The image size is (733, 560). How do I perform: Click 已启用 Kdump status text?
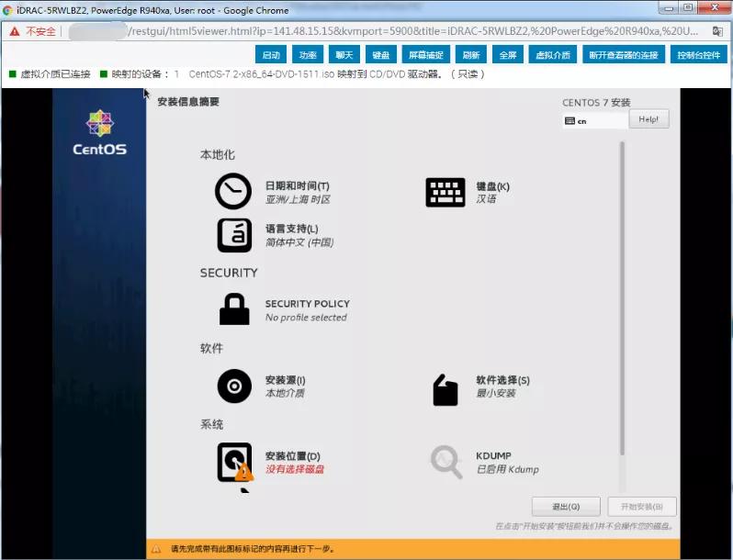tap(507, 469)
